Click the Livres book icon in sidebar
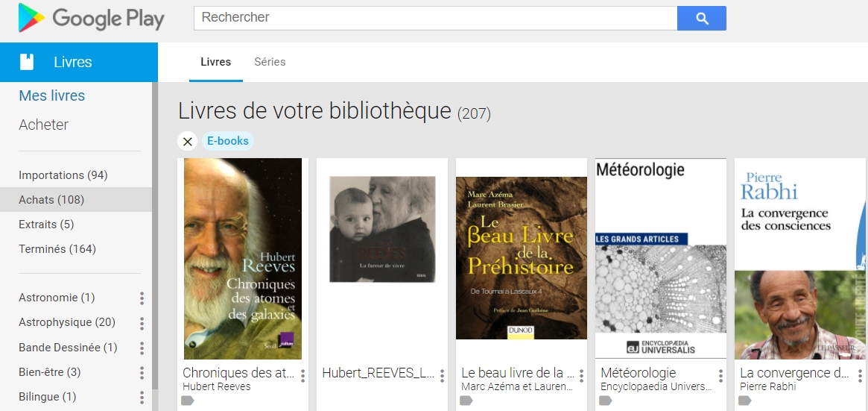Viewport: 868px width, 411px height. click(27, 61)
